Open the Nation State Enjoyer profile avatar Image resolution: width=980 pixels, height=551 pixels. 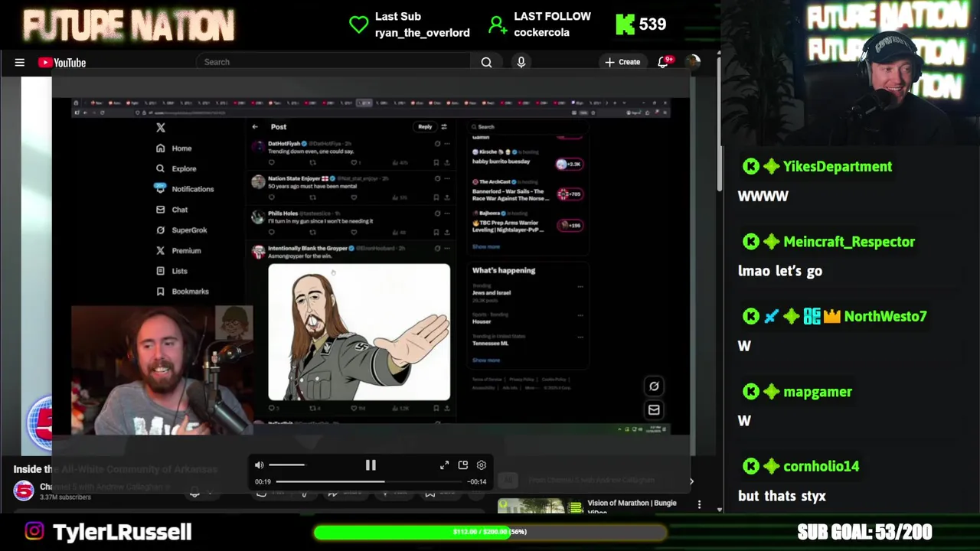[258, 182]
